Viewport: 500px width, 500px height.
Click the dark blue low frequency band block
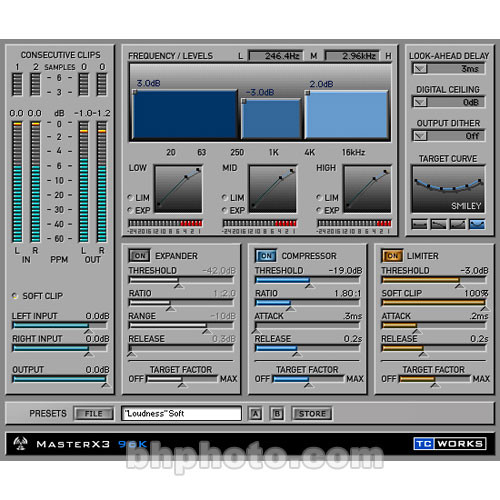click(185, 114)
